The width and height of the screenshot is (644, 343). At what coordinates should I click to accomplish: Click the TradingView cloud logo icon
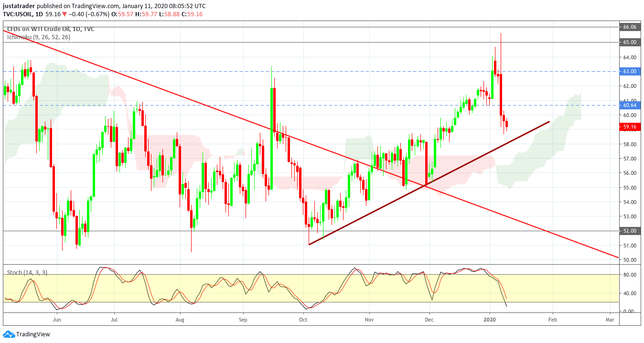pyautogui.click(x=9, y=334)
